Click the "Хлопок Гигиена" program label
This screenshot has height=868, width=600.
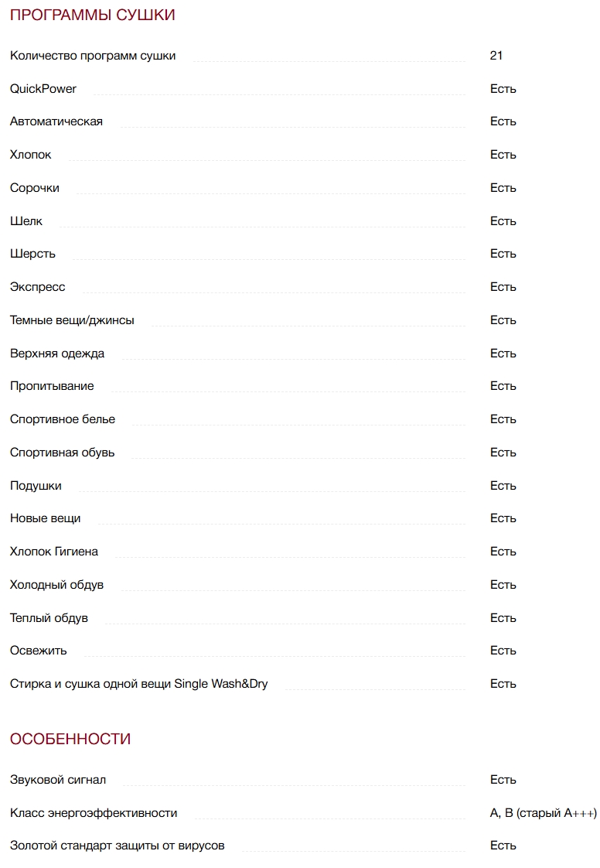pos(54,552)
